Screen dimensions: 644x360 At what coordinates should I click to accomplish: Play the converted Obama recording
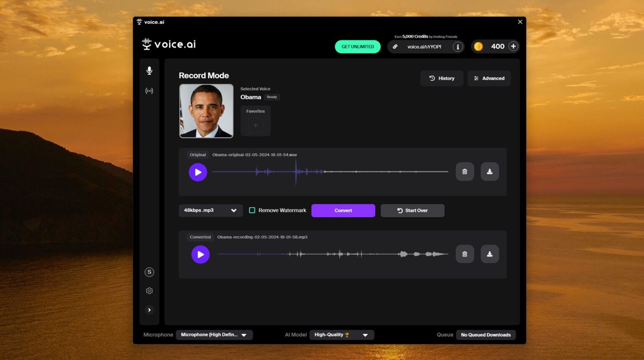click(200, 254)
